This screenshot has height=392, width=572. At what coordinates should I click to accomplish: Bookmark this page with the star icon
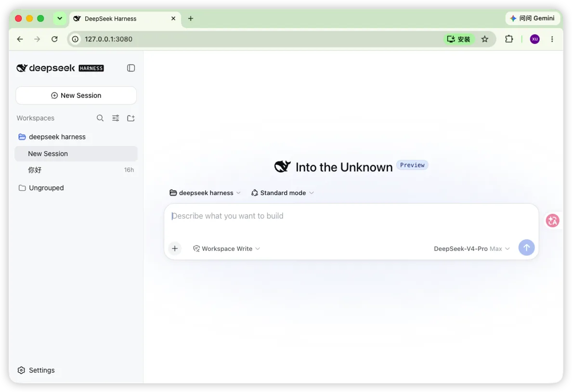(x=484, y=39)
